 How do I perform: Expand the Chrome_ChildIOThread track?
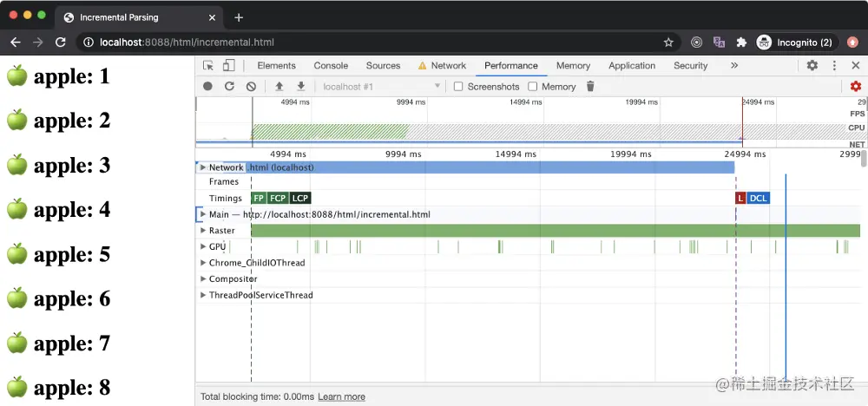tap(203, 263)
